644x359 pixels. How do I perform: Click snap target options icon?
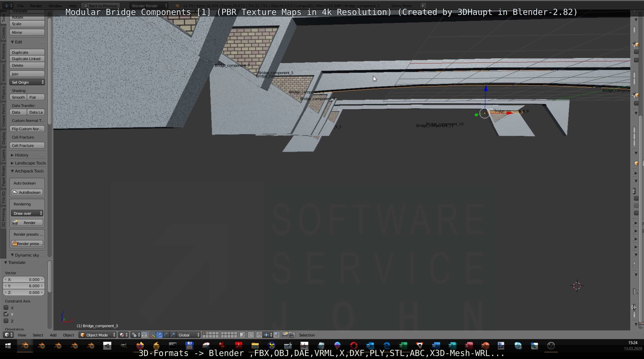(x=277, y=335)
